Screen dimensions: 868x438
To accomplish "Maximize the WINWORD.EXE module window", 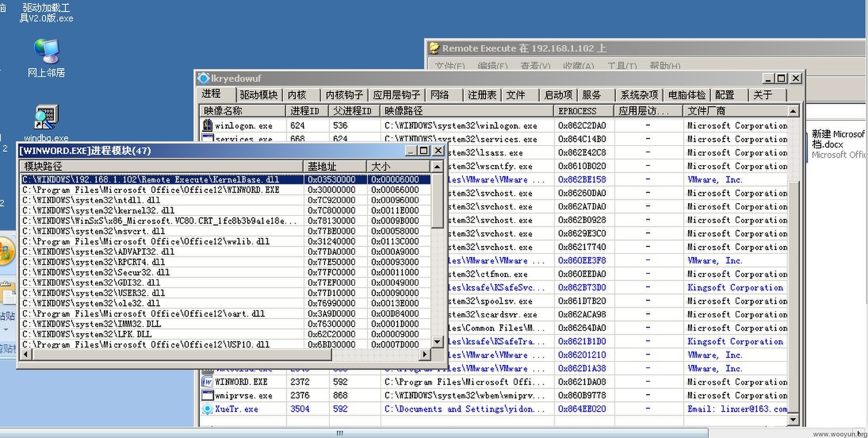I will pos(424,150).
